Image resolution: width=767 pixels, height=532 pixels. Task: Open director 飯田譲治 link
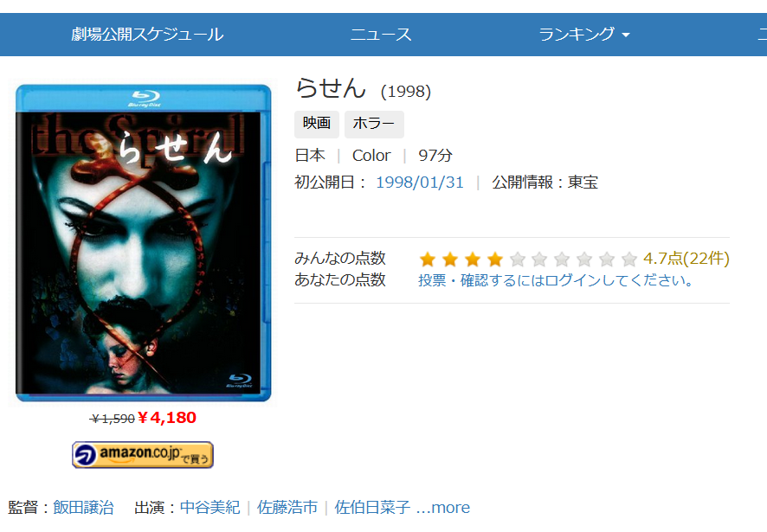click(83, 508)
